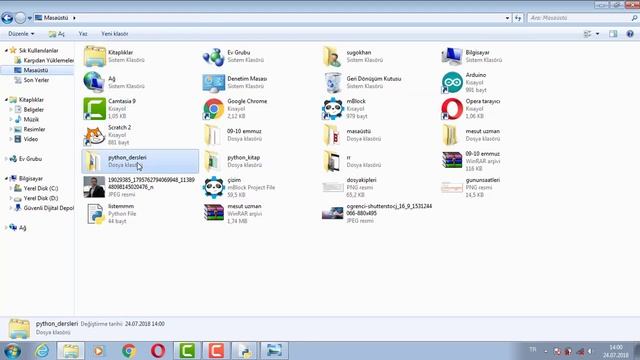Select the dosyakipleri PNG image thumbnail
Viewport: 640px width, 360px height.
333,187
